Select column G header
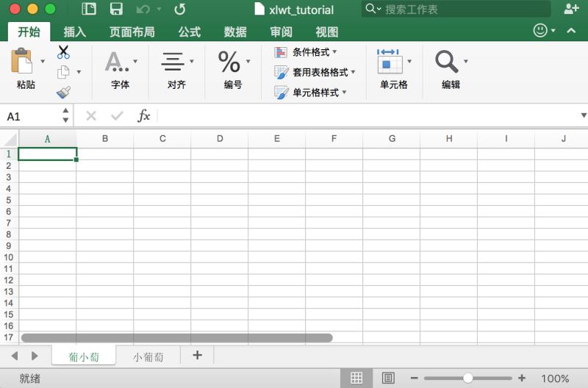Image resolution: width=588 pixels, height=388 pixels. coord(392,139)
